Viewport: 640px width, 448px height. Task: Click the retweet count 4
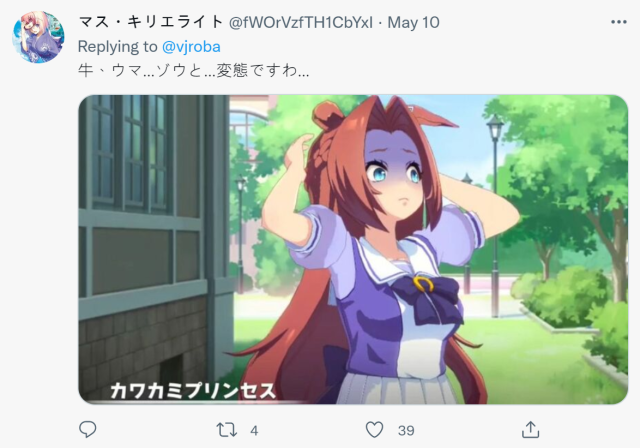pos(254,430)
